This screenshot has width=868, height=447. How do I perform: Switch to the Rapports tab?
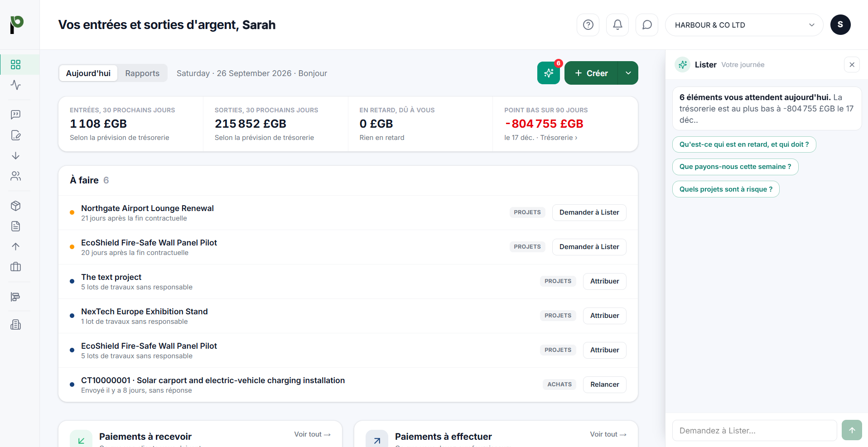coord(142,73)
